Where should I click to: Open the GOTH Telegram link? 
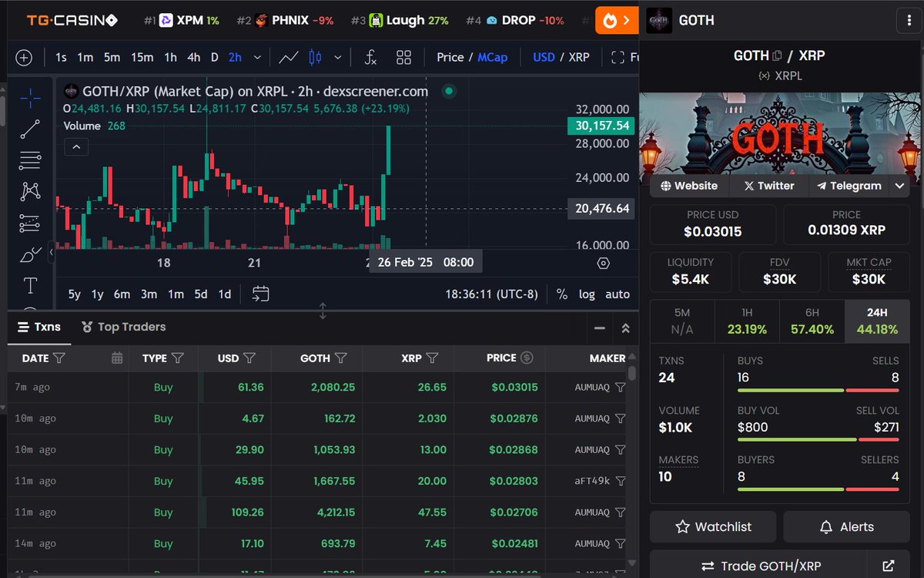[849, 186]
